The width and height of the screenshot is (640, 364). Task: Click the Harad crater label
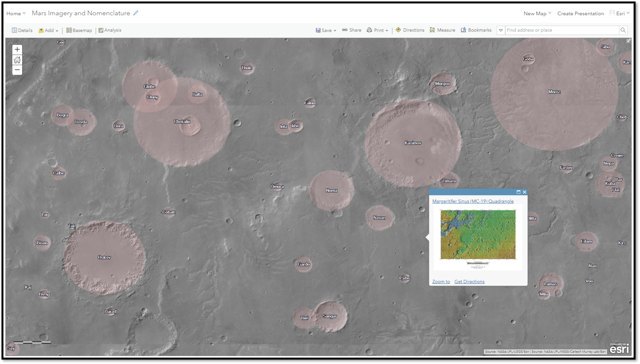[x=110, y=311]
